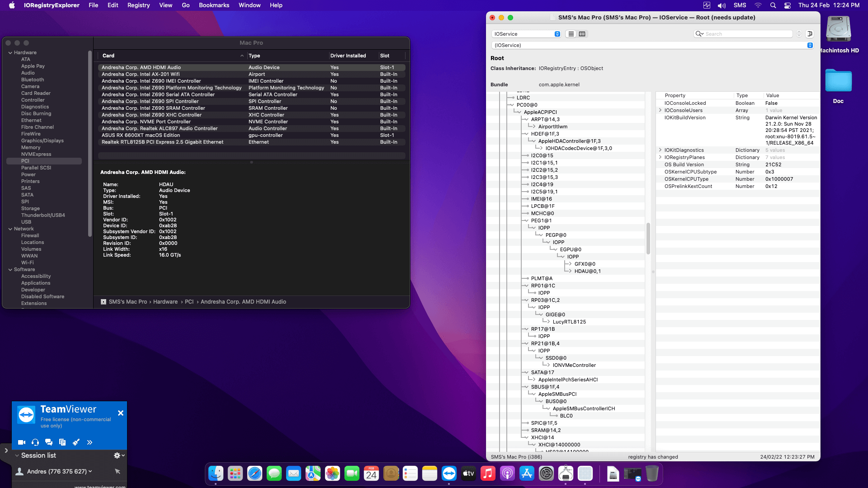The width and height of the screenshot is (868, 488).
Task: Open Podcasts from the Dock
Action: (507, 474)
